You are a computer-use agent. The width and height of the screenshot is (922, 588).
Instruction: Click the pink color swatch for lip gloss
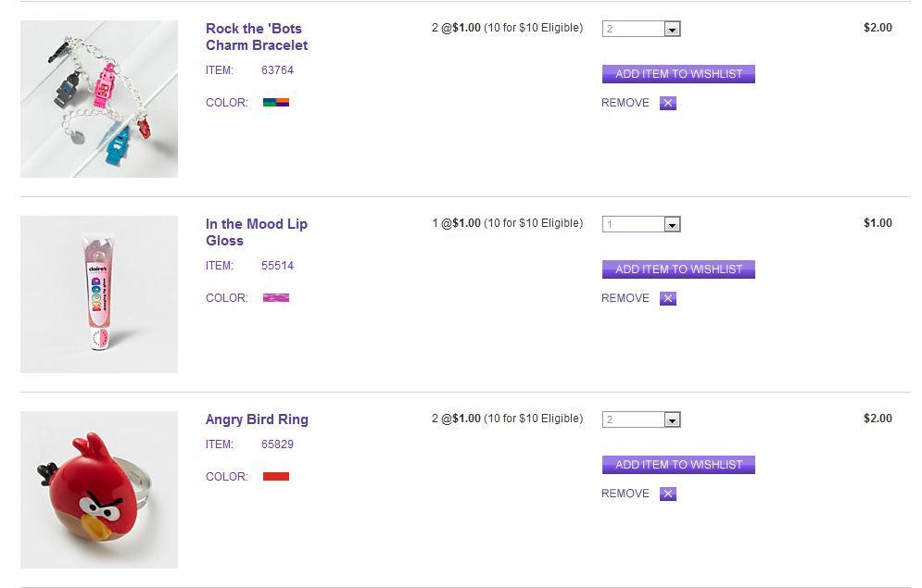pyautogui.click(x=276, y=298)
